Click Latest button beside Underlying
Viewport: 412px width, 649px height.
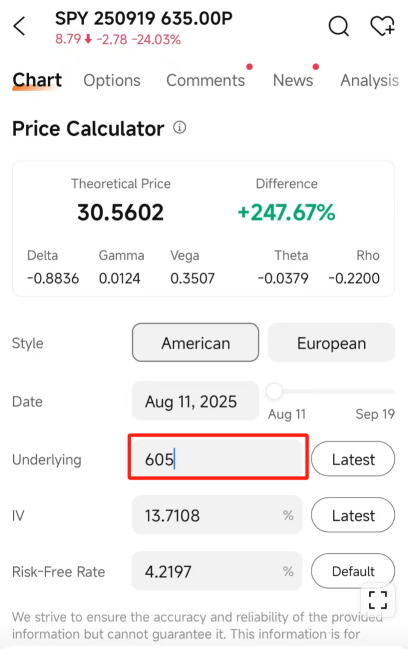pos(353,459)
